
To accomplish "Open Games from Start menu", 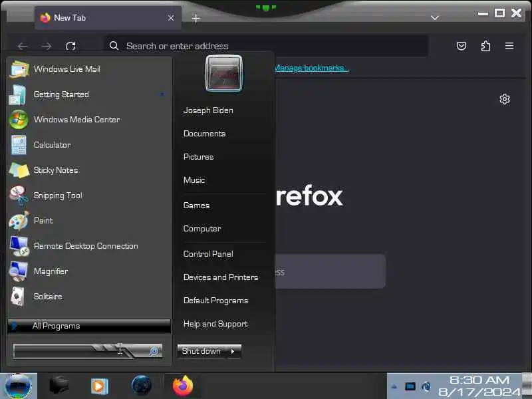I will 196,205.
